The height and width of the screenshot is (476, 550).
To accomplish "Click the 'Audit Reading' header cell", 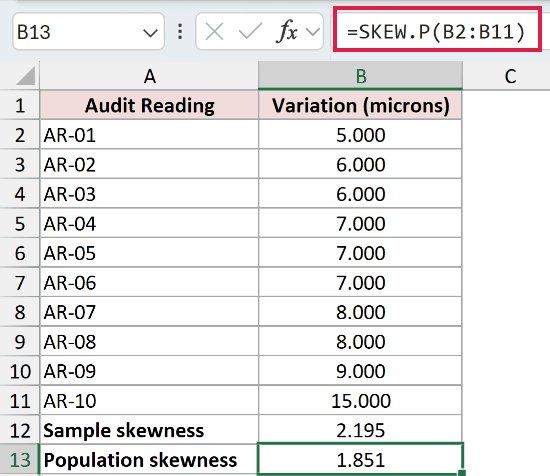I will pyautogui.click(x=149, y=105).
